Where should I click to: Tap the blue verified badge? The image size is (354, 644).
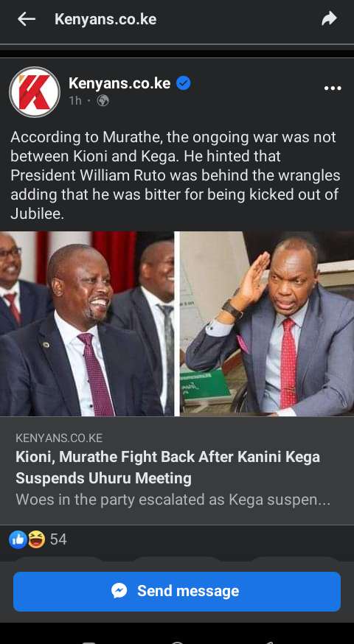[x=184, y=83]
